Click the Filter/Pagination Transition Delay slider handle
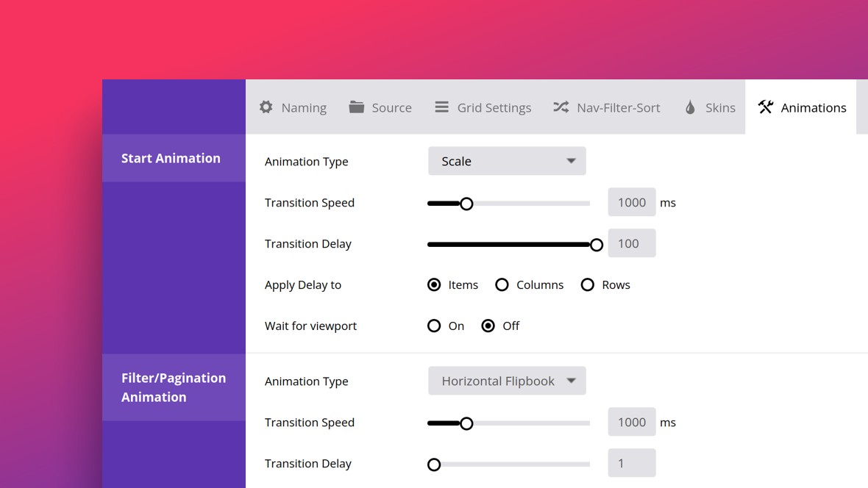This screenshot has width=868, height=488. (434, 464)
